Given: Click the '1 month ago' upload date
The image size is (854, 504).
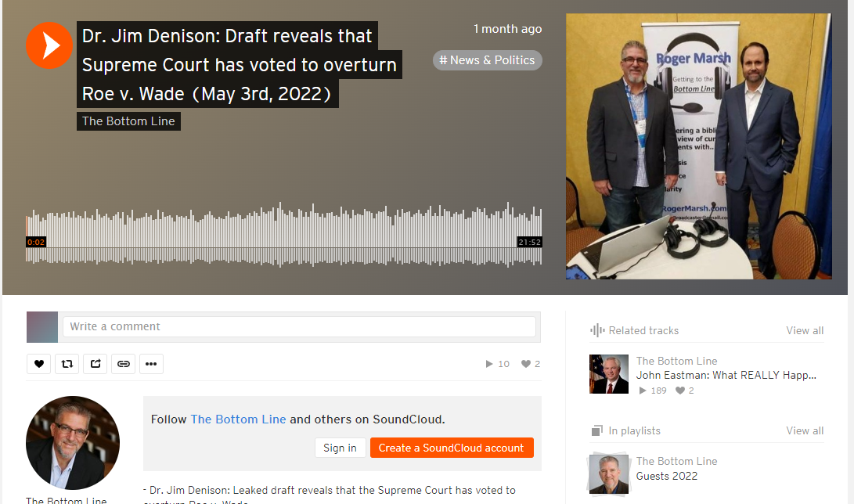Looking at the screenshot, I should (507, 29).
